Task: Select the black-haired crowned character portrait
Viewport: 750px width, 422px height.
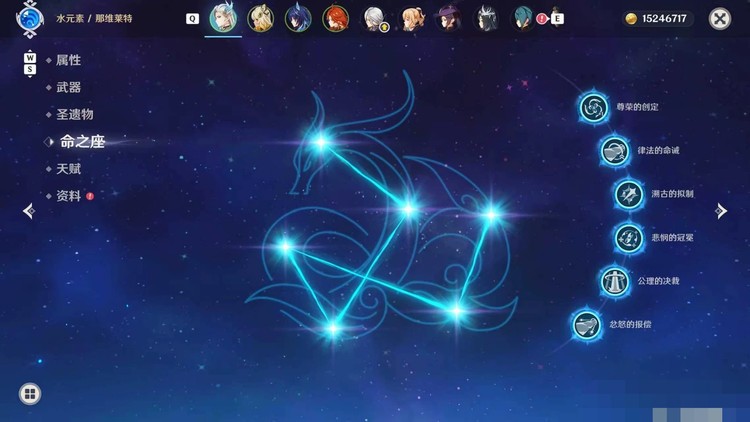Action: pyautogui.click(x=485, y=19)
